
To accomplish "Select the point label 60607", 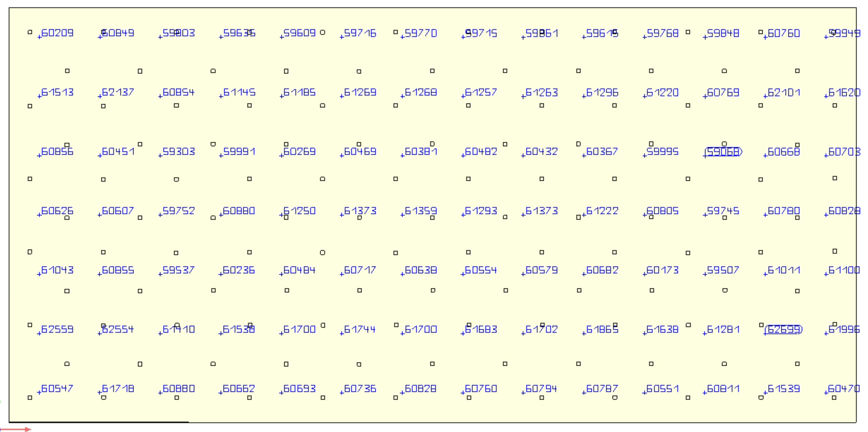I will [118, 211].
